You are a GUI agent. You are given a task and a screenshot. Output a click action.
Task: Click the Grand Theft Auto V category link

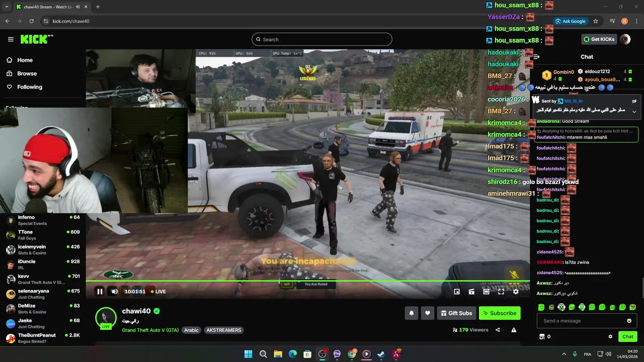tap(150, 330)
